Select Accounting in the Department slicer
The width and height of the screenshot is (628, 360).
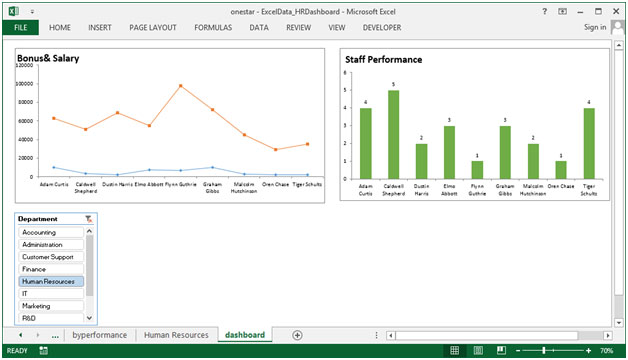[51, 232]
